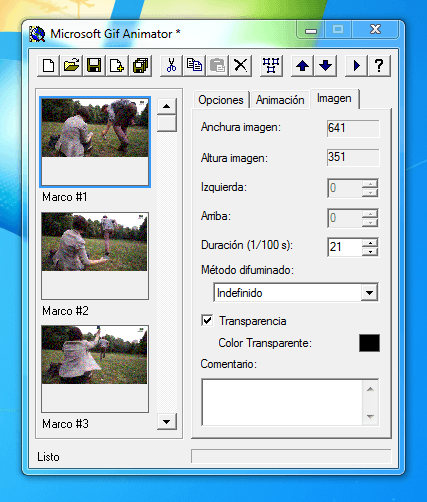Click the Cut scissors icon
The width and height of the screenshot is (427, 502).
click(x=171, y=65)
